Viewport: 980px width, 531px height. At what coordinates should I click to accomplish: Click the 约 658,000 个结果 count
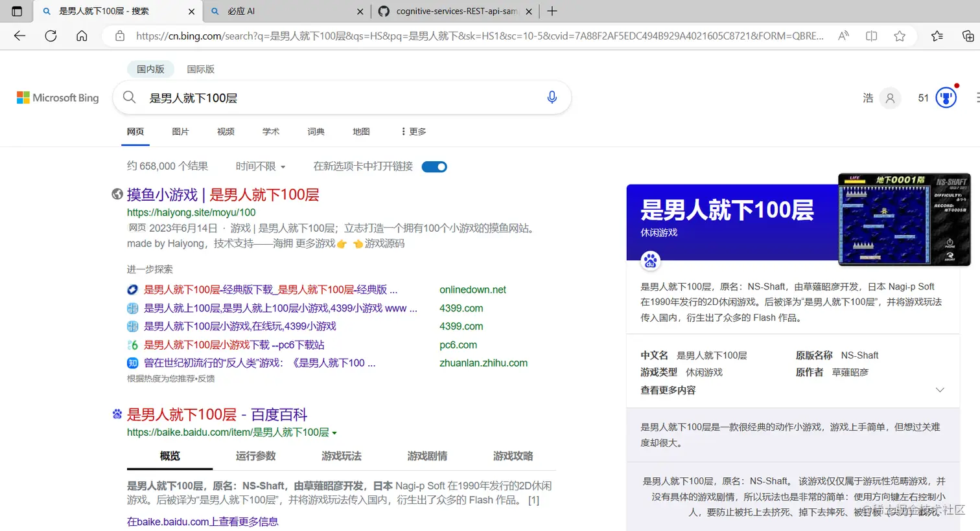click(x=167, y=166)
